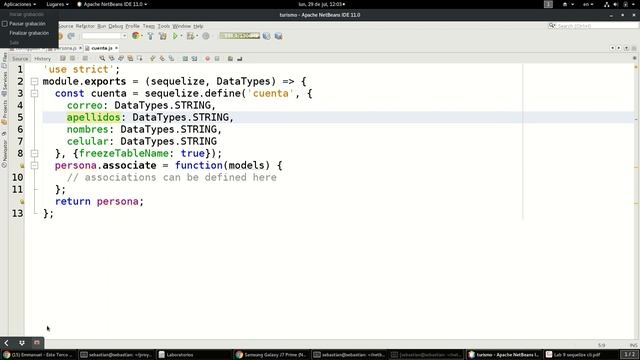Open Help menu

pyautogui.click(x=198, y=26)
